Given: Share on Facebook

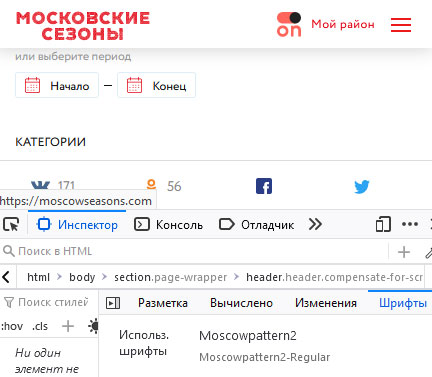Looking at the screenshot, I should point(264,186).
